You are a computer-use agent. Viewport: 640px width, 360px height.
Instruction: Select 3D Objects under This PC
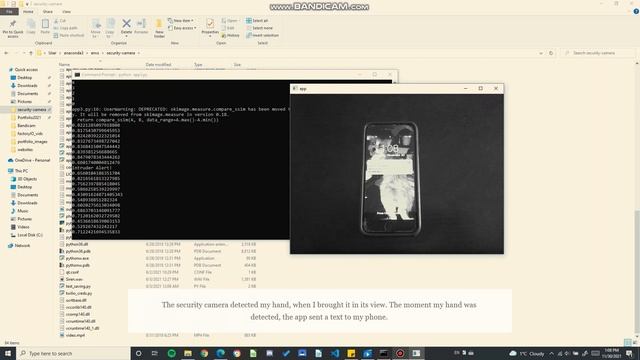(27, 179)
